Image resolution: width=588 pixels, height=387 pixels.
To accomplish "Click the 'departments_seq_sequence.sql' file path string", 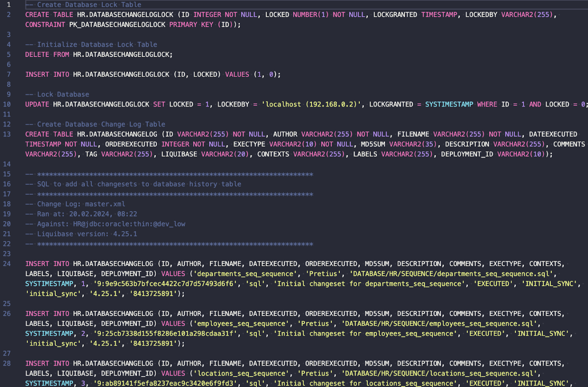I will 452,274.
